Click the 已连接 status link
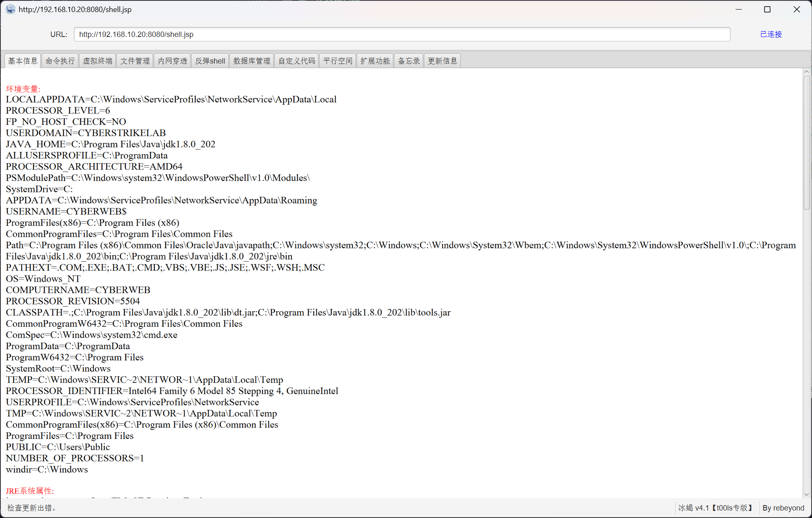This screenshot has height=518, width=812. pyautogui.click(x=771, y=34)
